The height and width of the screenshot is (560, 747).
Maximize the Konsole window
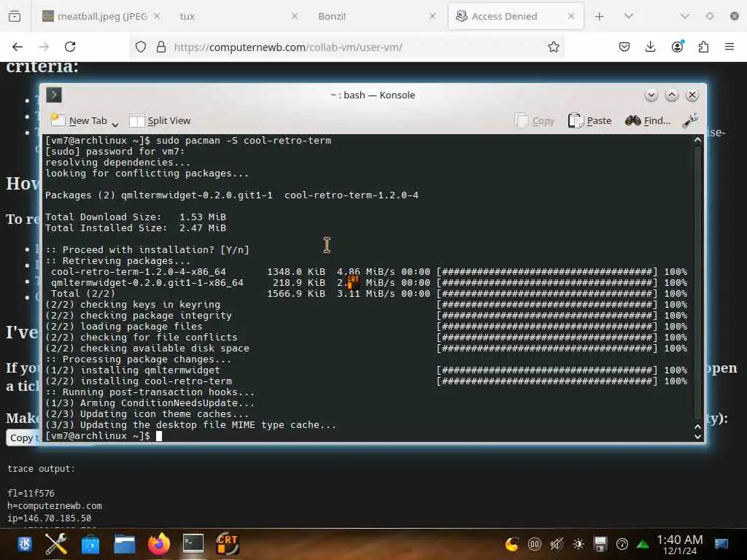671,96
